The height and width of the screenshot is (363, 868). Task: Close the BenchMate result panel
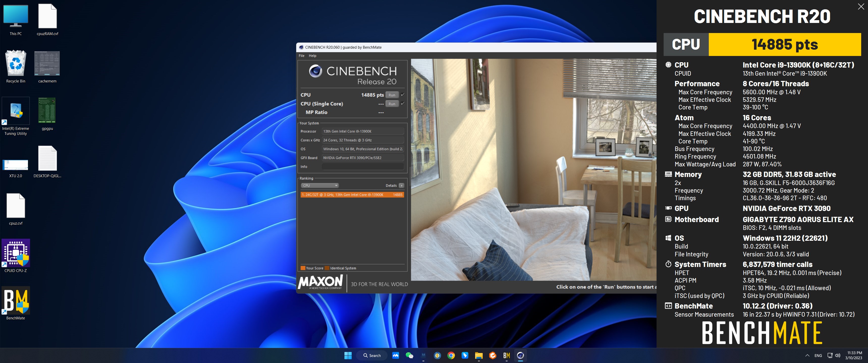(861, 6)
